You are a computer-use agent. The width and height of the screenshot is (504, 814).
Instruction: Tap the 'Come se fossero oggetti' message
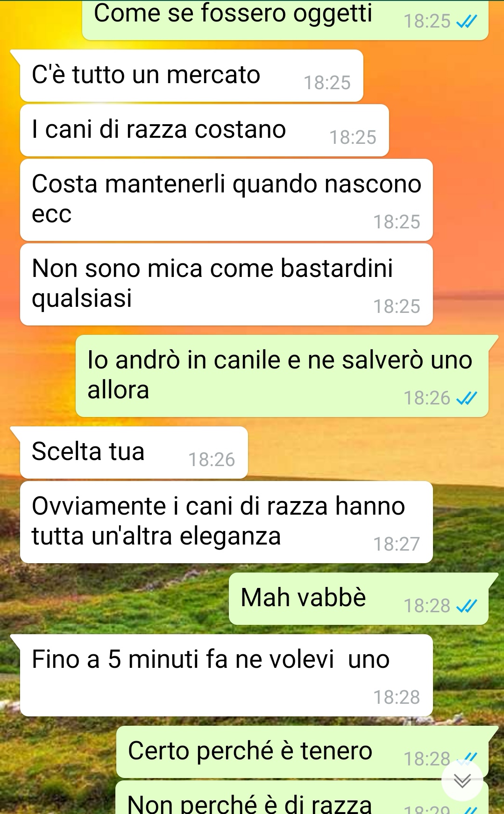[x=285, y=20]
